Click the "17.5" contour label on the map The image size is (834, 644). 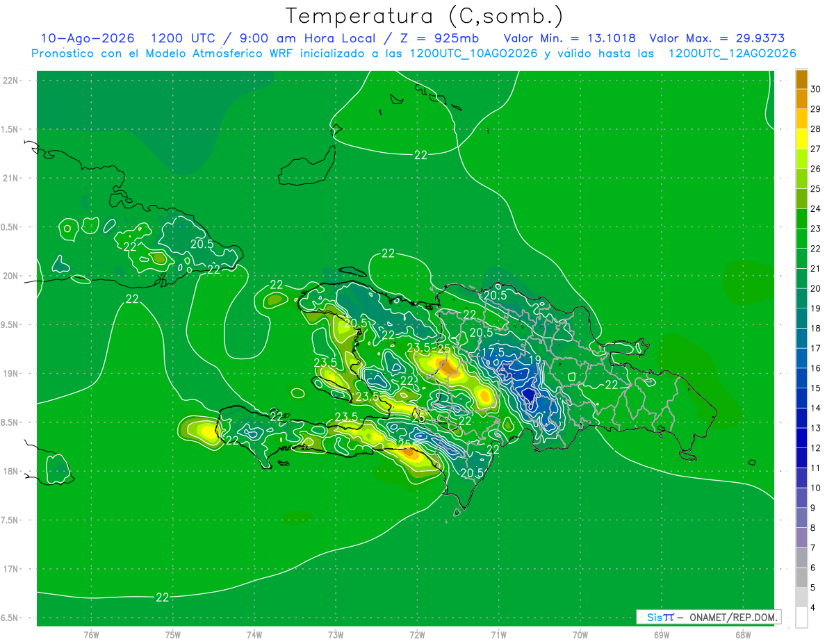[x=493, y=353]
